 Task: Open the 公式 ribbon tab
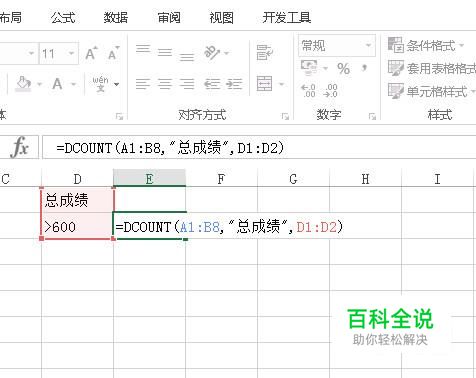[63, 17]
